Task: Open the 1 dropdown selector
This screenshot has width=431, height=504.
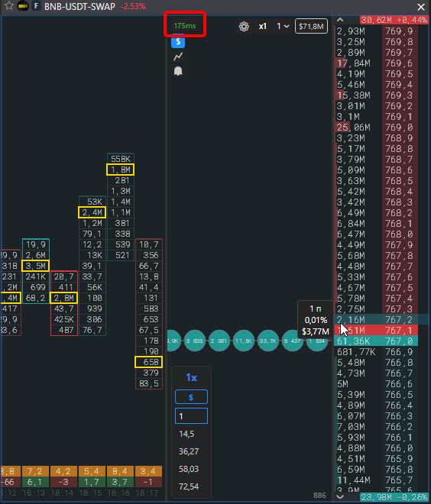Action: [283, 27]
